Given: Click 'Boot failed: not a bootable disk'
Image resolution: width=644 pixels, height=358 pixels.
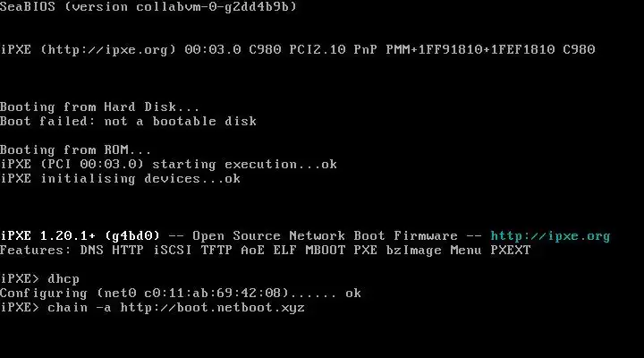Looking at the screenshot, I should pyautogui.click(x=128, y=121).
